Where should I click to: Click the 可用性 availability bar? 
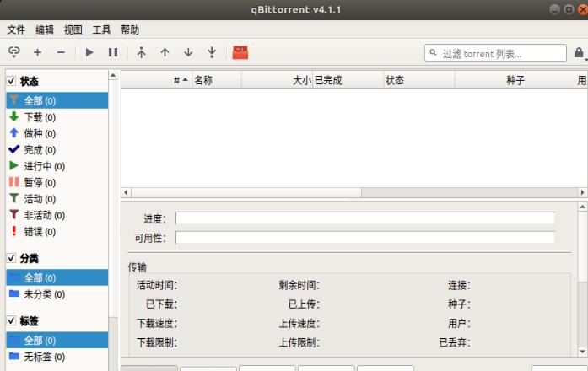[x=365, y=237]
